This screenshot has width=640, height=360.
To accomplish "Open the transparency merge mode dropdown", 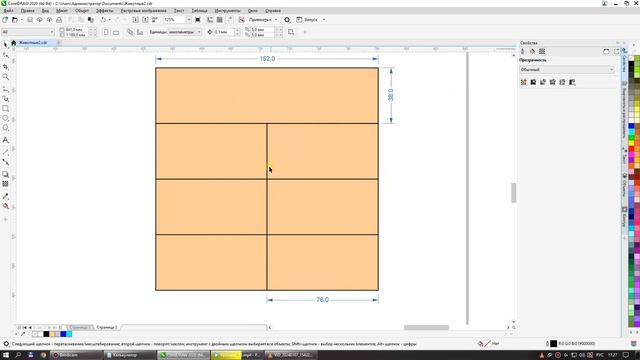I will click(x=567, y=70).
